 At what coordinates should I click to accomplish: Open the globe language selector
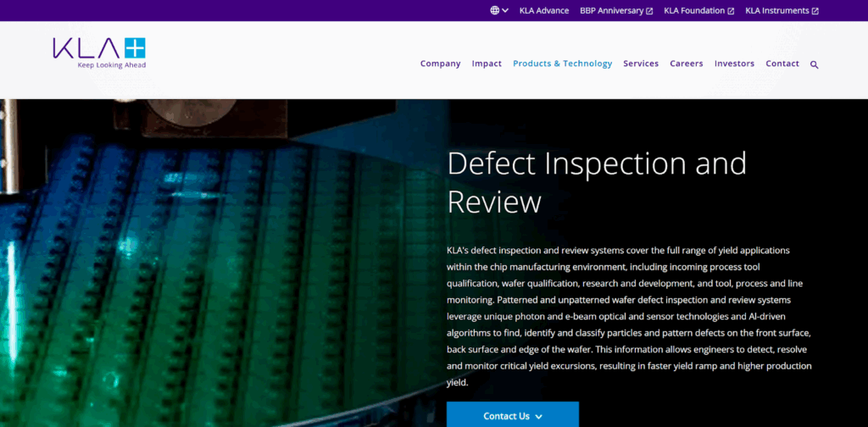pyautogui.click(x=495, y=10)
